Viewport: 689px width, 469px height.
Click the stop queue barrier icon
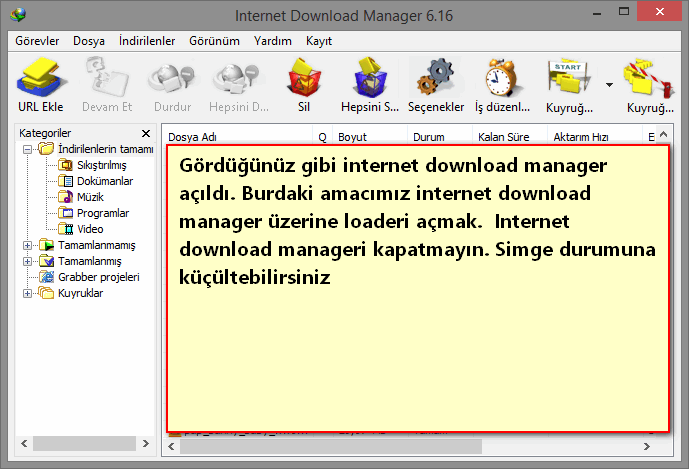648,78
